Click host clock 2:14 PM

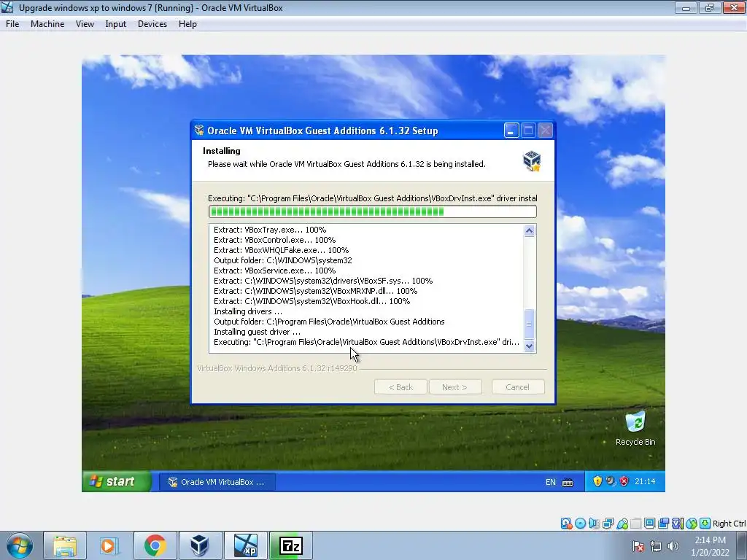tap(710, 540)
